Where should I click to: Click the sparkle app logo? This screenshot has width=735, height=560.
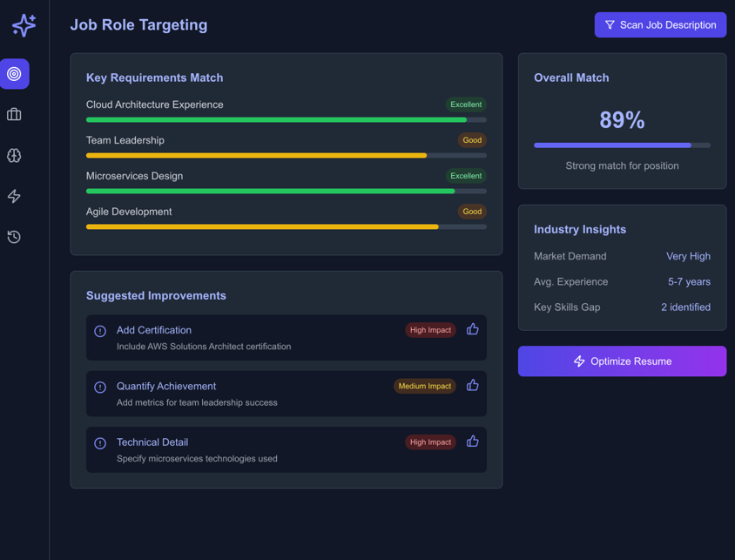(x=24, y=25)
